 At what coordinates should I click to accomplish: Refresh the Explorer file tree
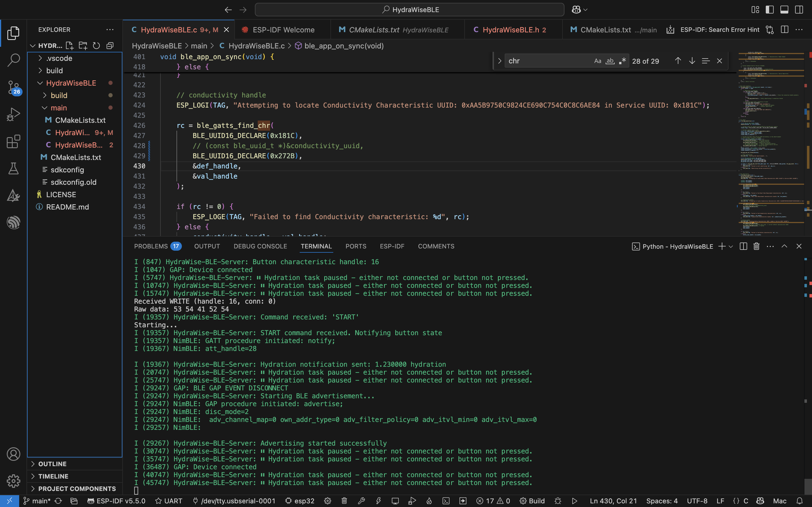96,46
